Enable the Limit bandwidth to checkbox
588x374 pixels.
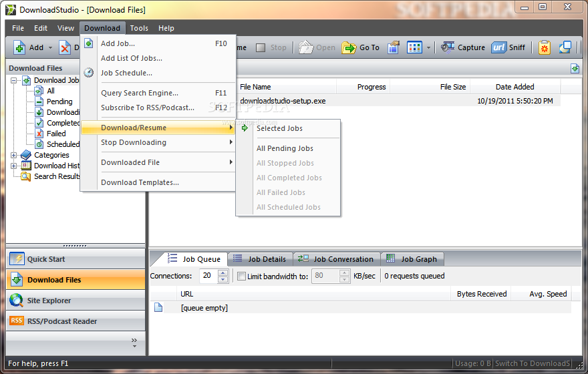click(x=241, y=276)
